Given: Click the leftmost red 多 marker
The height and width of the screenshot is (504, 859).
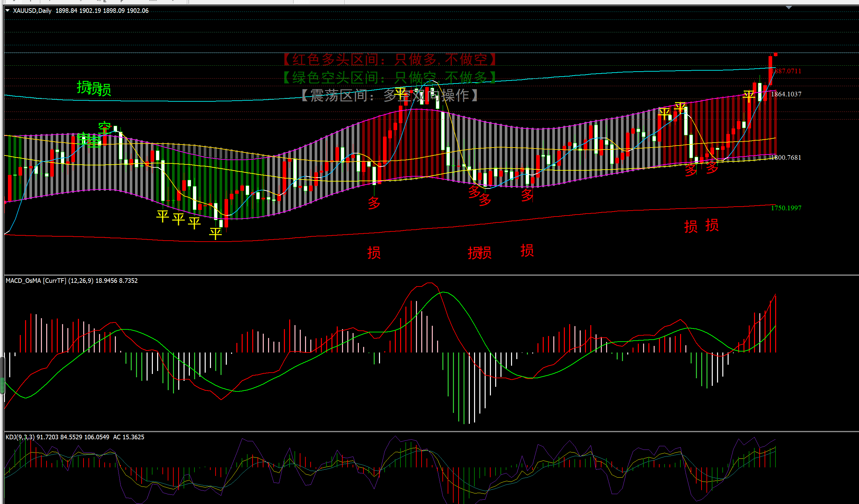Looking at the screenshot, I should pyautogui.click(x=374, y=203).
